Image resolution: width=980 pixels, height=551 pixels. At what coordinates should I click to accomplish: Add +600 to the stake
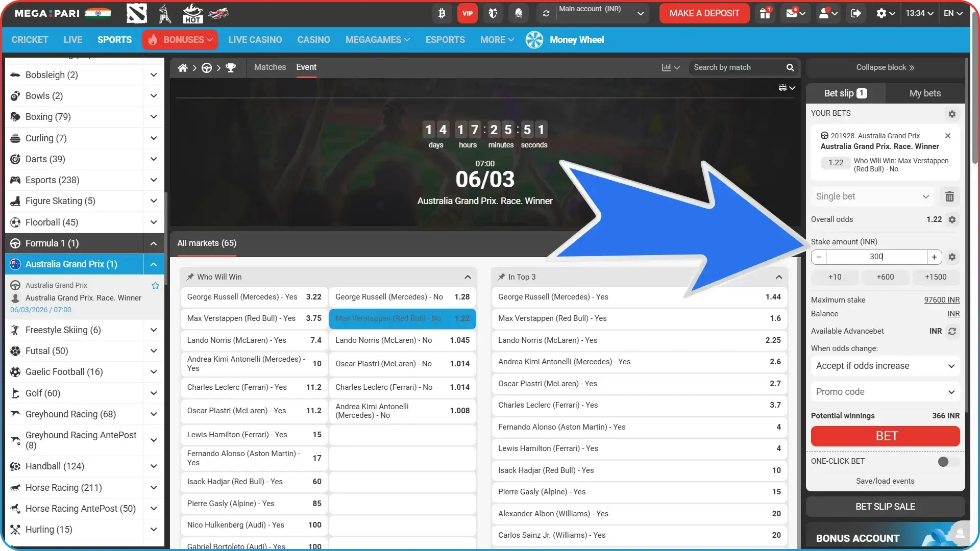pyautogui.click(x=885, y=277)
